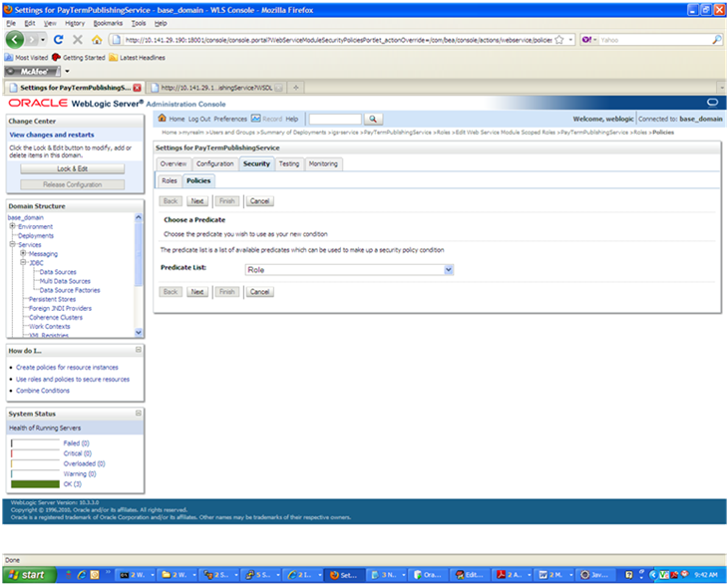Click the bookmark star in address bar
Screen dimensions: 728x585
pyautogui.click(x=559, y=40)
